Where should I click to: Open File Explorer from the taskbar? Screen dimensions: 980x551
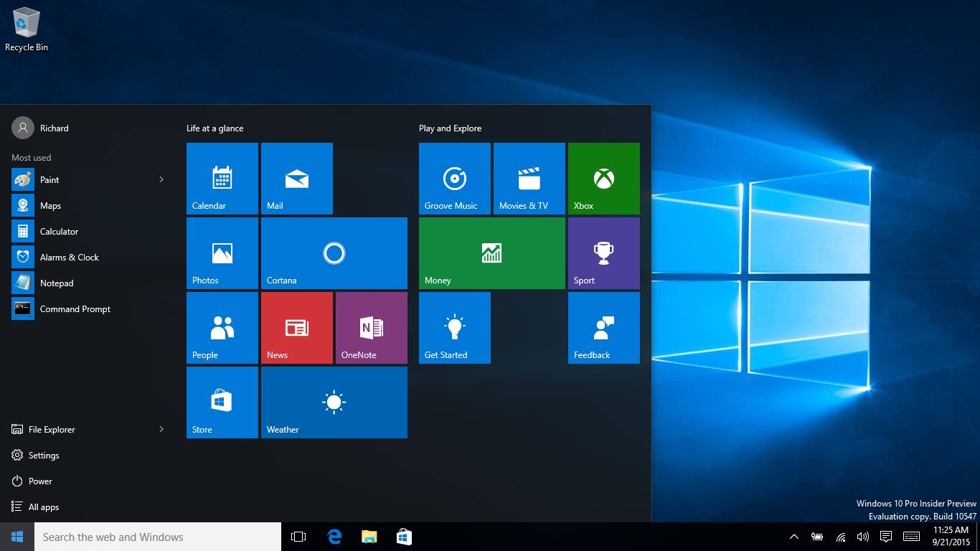coord(369,537)
